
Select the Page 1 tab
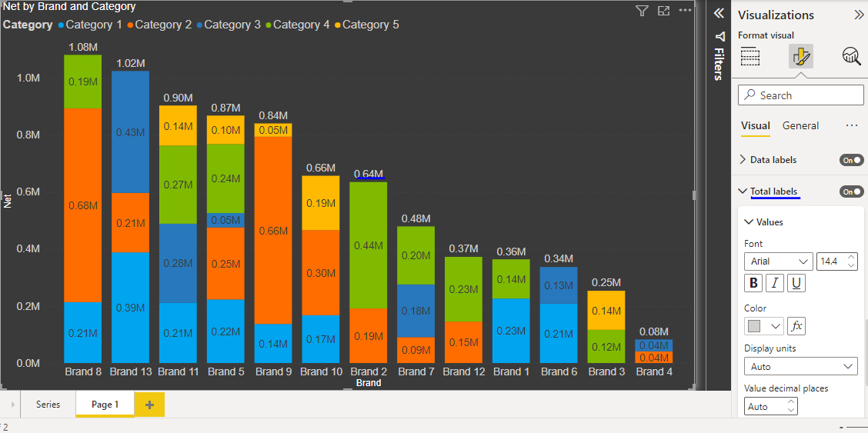point(105,405)
